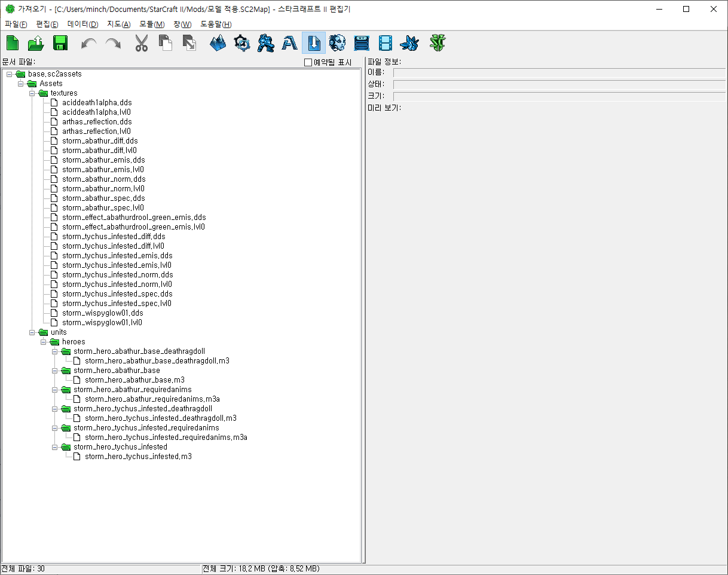The image size is (728, 575).
Task: Click the undo arrow icon
Action: [x=89, y=43]
